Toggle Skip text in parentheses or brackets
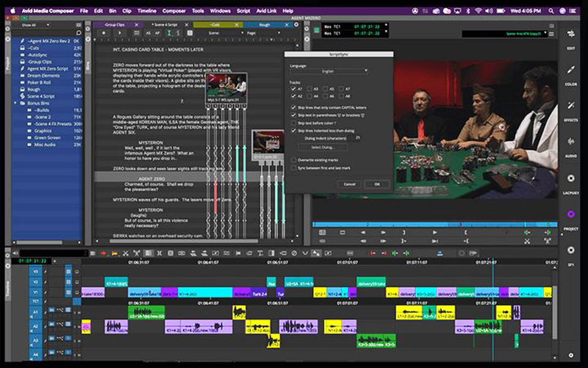588x368 pixels. click(293, 115)
